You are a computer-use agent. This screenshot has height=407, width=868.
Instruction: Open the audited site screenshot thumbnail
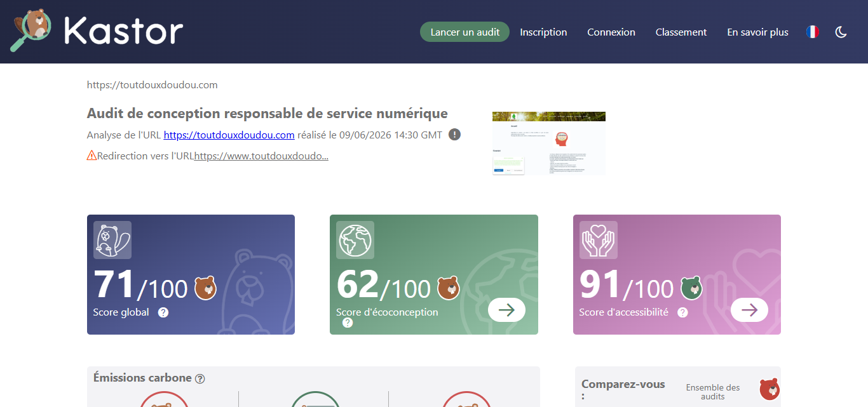pyautogui.click(x=549, y=143)
